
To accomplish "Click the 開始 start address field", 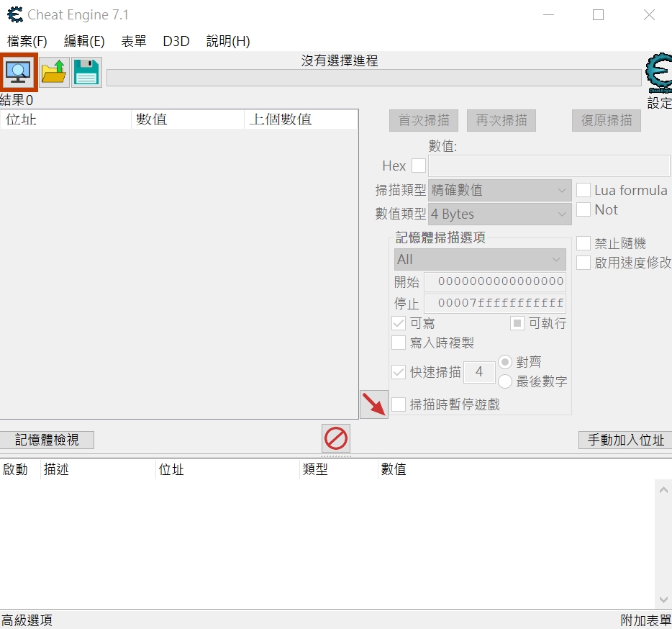I will (495, 281).
